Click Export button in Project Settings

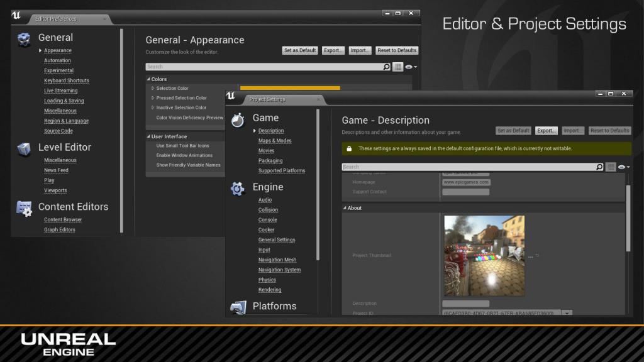point(546,131)
